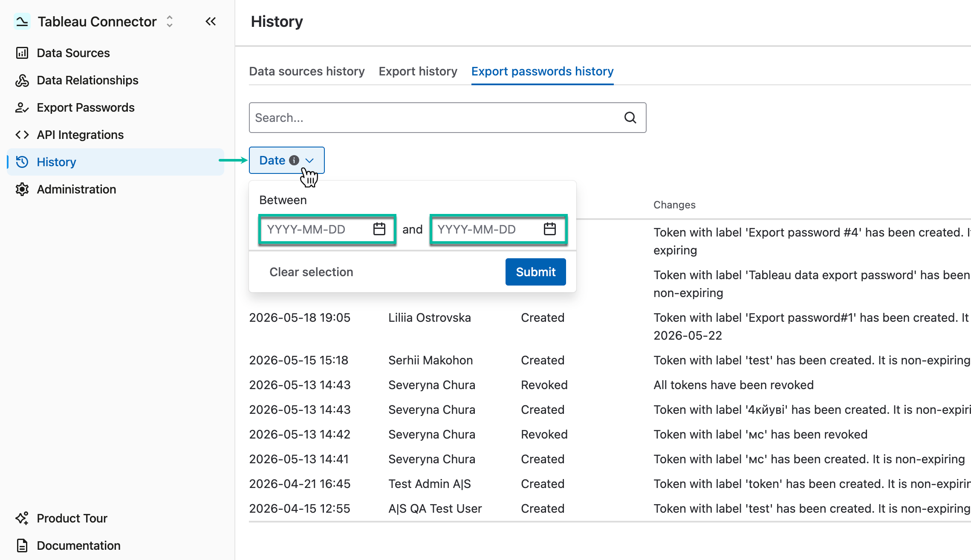This screenshot has width=971, height=560.
Task: Open the end date calendar picker icon
Action: point(550,229)
